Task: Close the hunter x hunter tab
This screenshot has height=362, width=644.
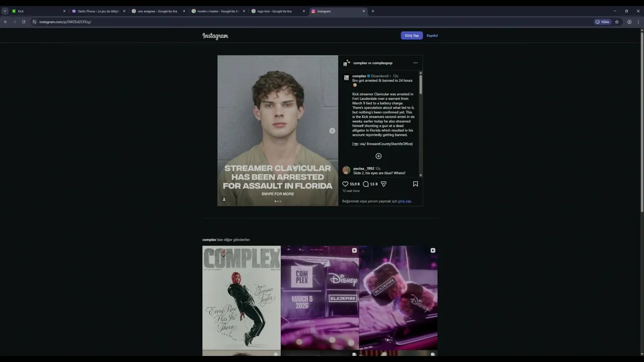Action: click(x=244, y=11)
